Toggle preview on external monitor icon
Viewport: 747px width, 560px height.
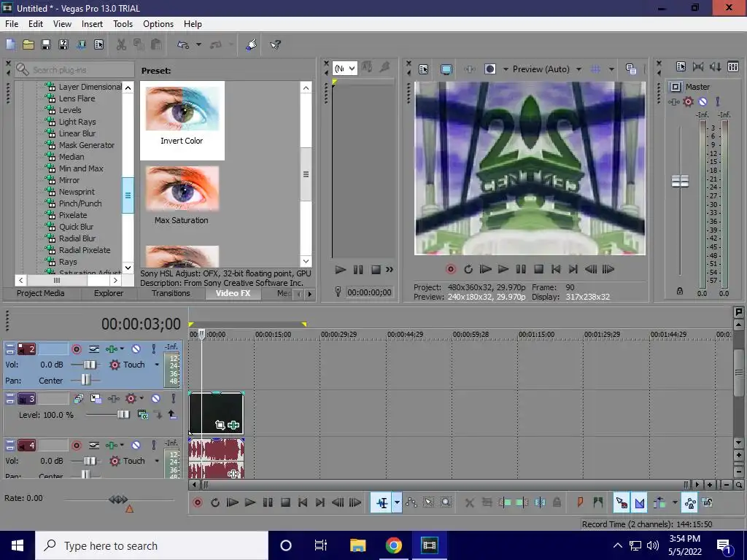click(446, 69)
